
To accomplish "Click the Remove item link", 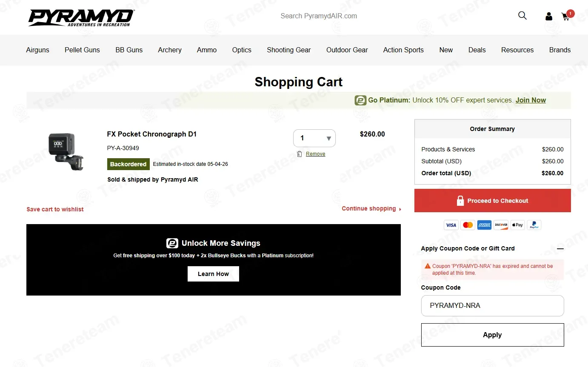I will (x=316, y=154).
